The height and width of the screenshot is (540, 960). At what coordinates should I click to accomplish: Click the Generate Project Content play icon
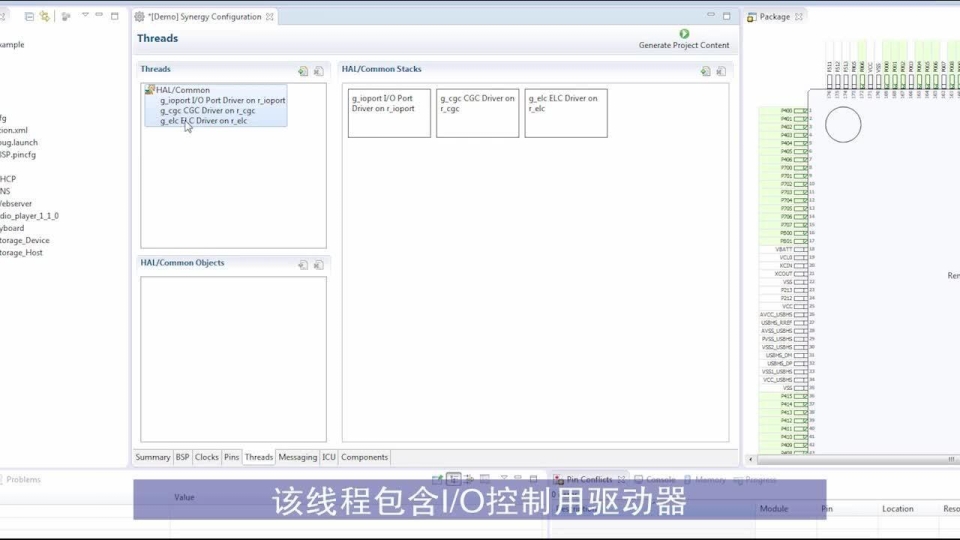click(684, 34)
